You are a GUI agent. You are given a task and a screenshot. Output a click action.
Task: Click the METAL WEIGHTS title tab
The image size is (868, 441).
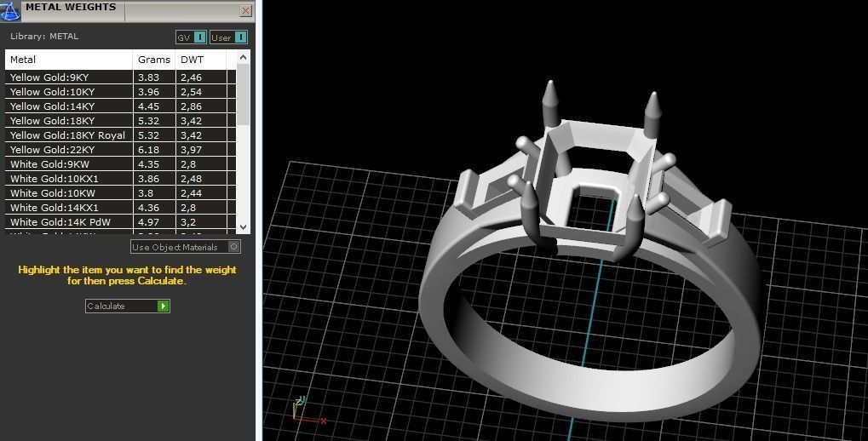[71, 7]
